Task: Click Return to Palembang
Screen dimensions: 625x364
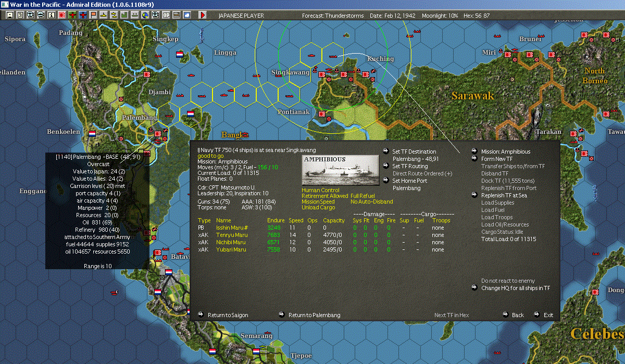Action: (x=314, y=315)
